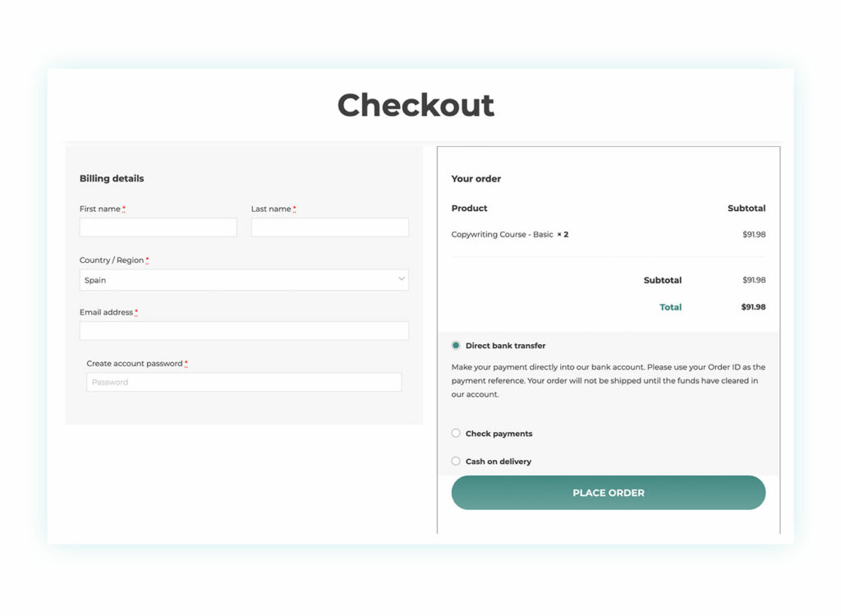Click the First name required asterisk
Screen dimensions: 841x616
coord(124,208)
